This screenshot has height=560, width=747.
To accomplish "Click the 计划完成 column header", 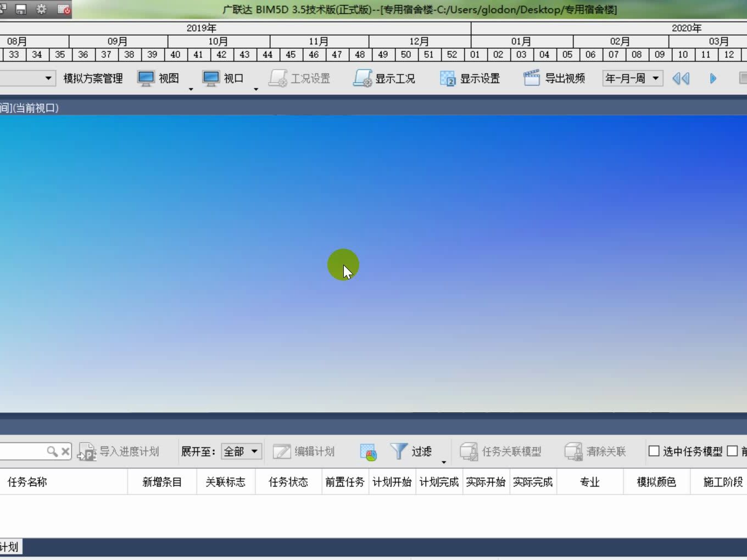I will point(439,482).
